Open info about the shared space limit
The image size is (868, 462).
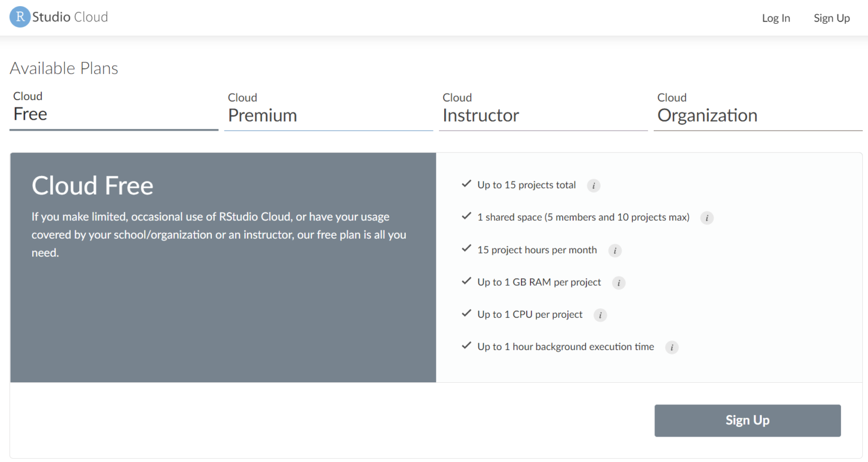[707, 218]
